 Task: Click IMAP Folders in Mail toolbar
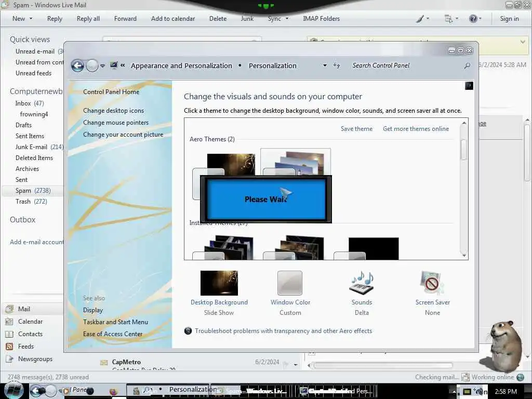(321, 19)
